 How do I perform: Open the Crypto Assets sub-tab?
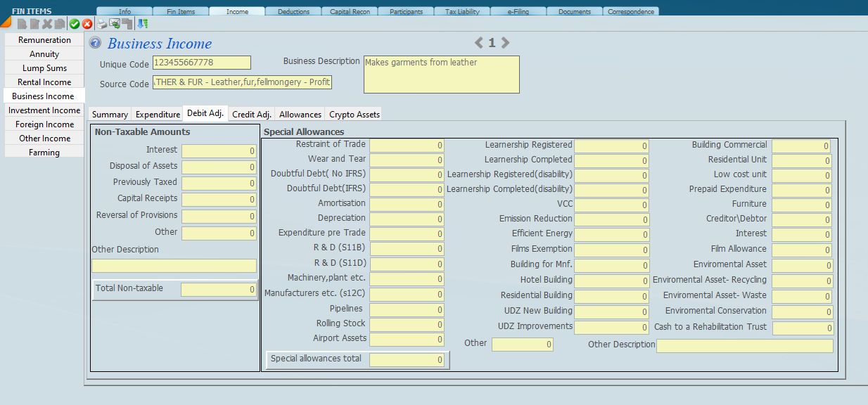click(355, 115)
